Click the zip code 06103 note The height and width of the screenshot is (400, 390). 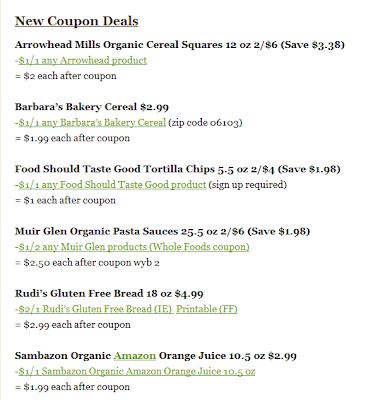pyautogui.click(x=205, y=123)
